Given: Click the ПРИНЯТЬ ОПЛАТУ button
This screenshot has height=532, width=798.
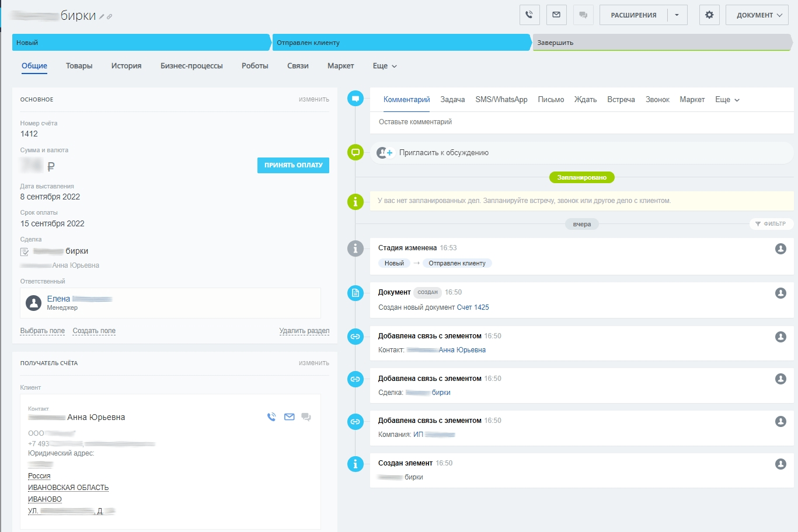Looking at the screenshot, I should coord(293,165).
